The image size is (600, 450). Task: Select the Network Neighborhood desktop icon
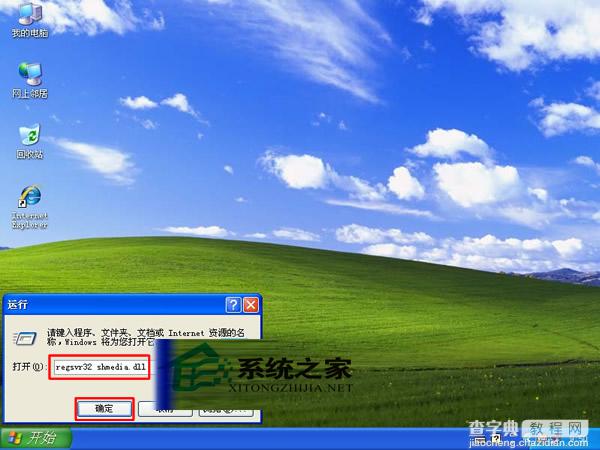30,80
